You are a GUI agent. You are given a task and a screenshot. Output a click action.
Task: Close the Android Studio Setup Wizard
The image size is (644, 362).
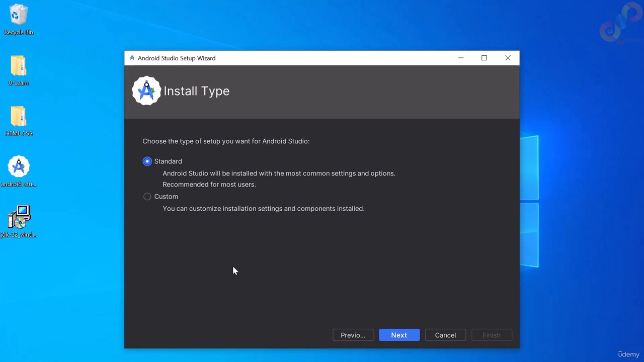pyautogui.click(x=508, y=58)
